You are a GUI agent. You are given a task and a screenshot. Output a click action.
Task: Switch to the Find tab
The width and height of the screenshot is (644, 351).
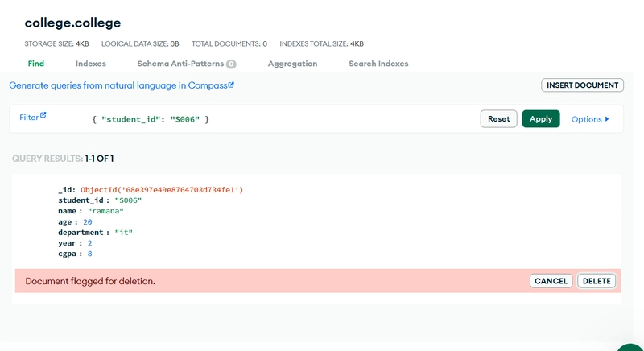coord(36,64)
